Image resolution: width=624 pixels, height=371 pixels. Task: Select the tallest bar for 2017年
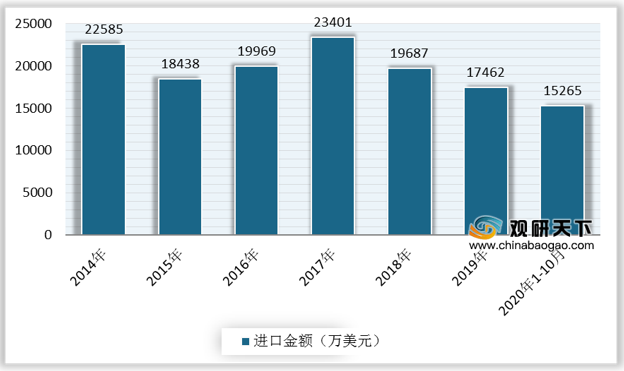coord(333,136)
